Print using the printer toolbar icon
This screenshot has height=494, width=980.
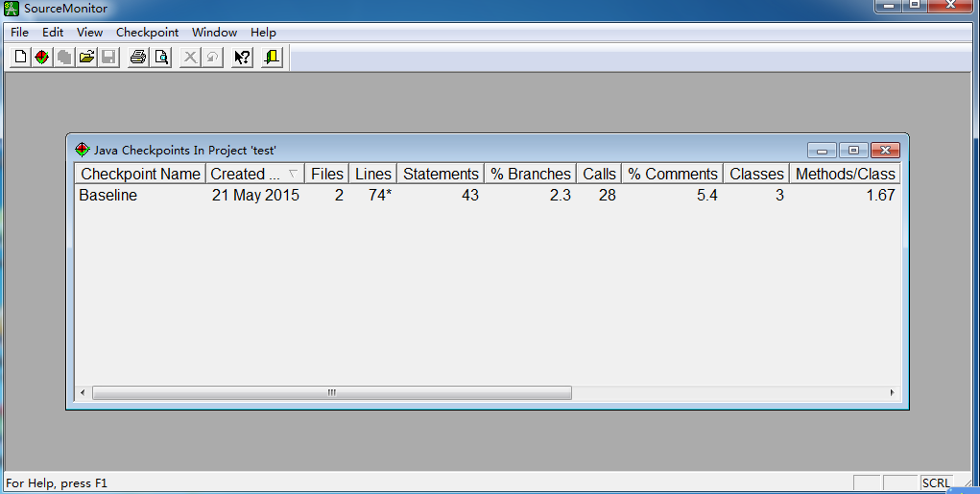click(138, 58)
